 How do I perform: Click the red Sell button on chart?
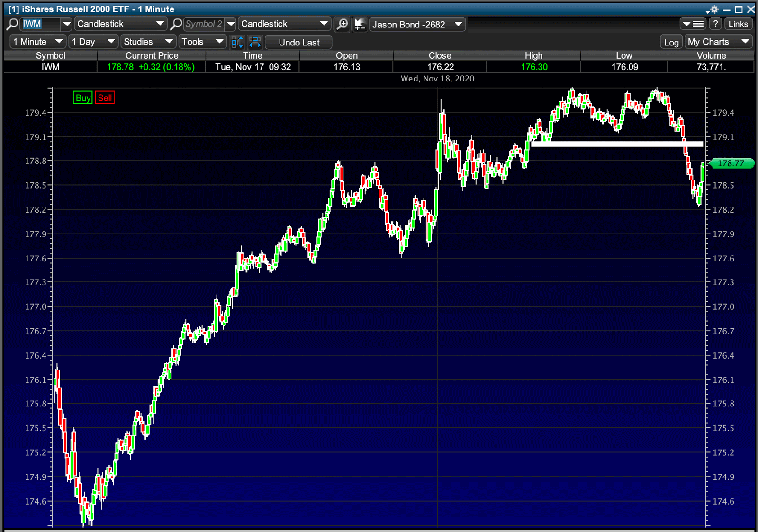click(105, 98)
